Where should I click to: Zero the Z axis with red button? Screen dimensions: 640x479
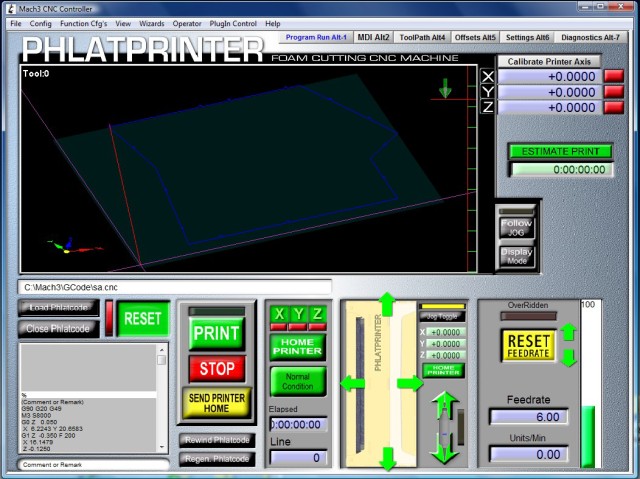(613, 107)
